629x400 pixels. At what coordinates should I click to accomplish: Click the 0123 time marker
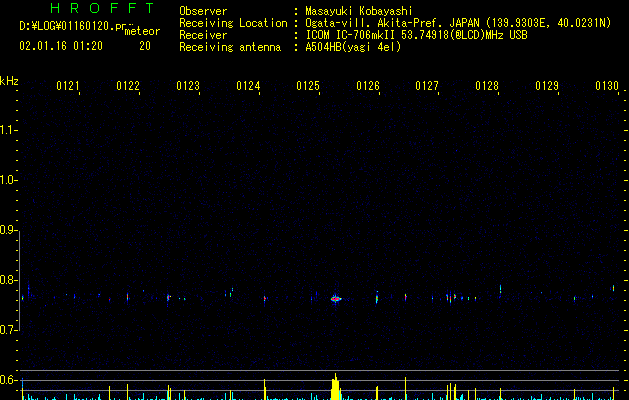coord(188,86)
